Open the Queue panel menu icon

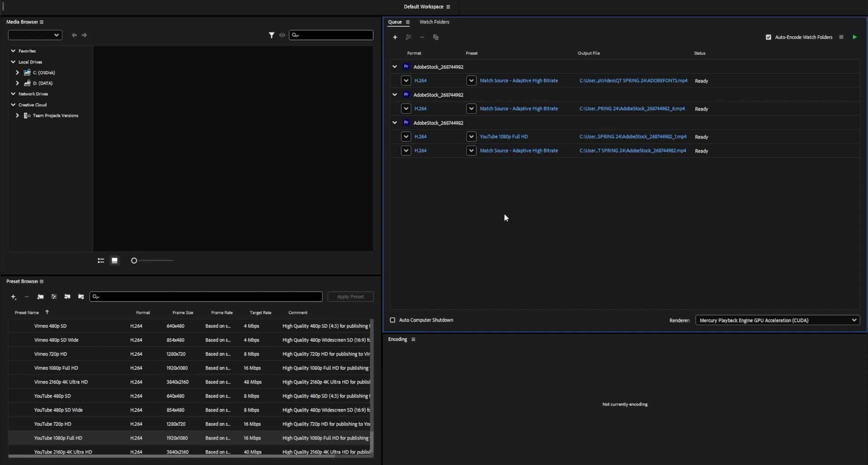(408, 22)
